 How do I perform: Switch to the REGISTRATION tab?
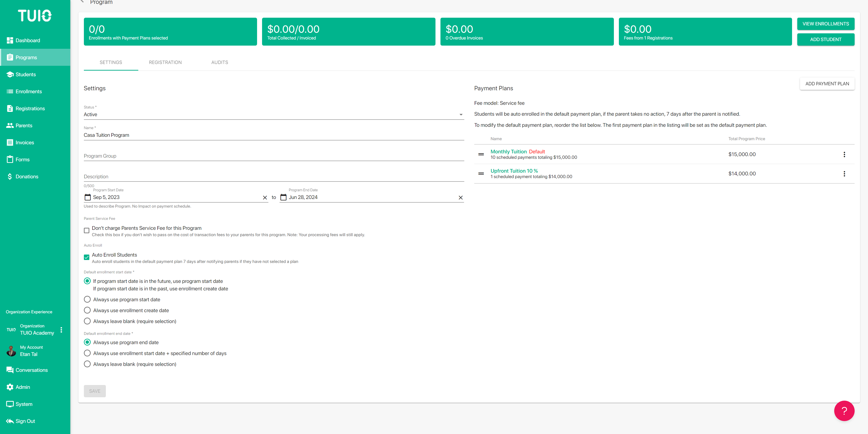(x=165, y=62)
